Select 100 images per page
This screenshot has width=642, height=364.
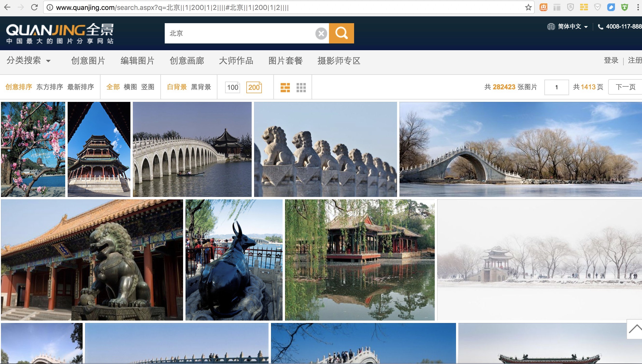click(x=232, y=87)
